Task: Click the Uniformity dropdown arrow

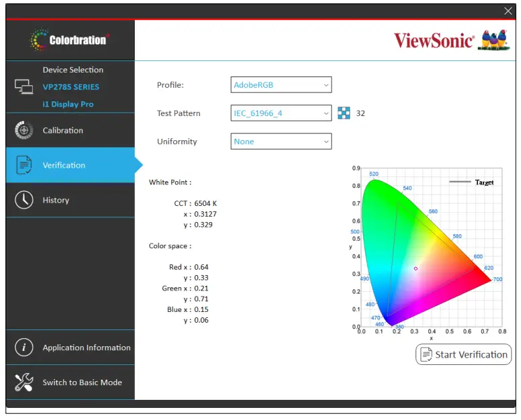Action: coord(326,142)
